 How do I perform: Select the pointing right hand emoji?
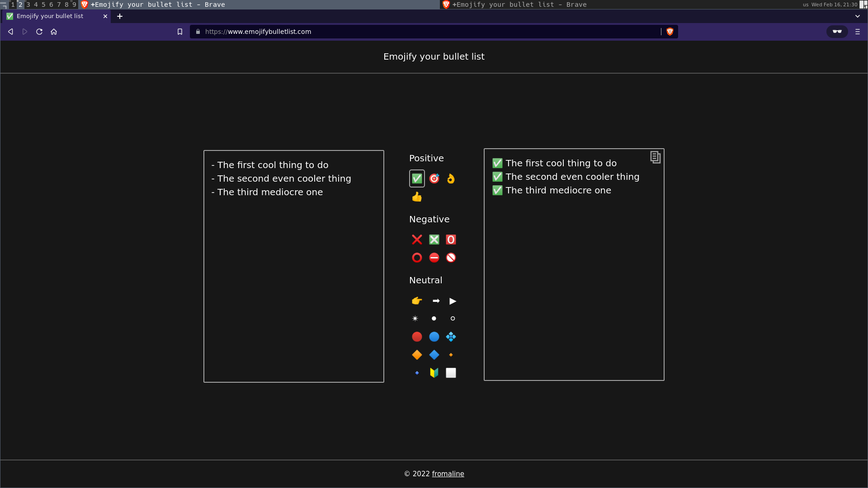tap(417, 301)
